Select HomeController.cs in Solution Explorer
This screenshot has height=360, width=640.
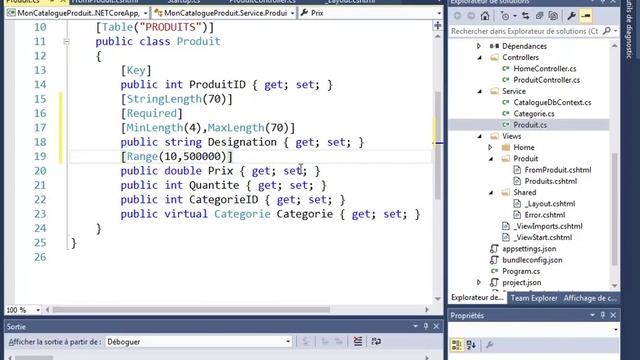pos(544,69)
